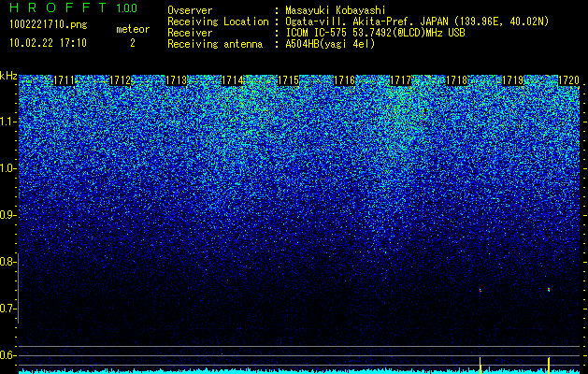Select the filename 1002221710.png
Screen dimensions: 588x374
(49, 24)
